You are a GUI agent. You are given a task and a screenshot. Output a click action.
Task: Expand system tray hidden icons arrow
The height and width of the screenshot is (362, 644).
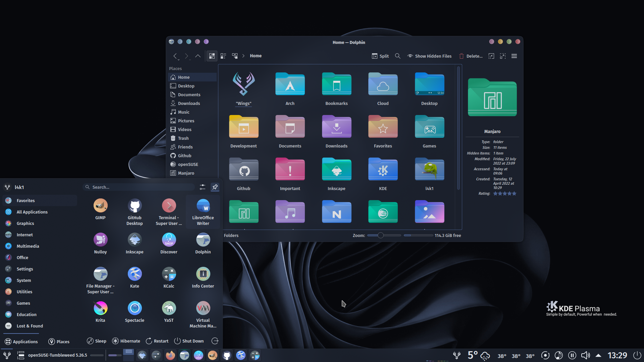point(598,355)
